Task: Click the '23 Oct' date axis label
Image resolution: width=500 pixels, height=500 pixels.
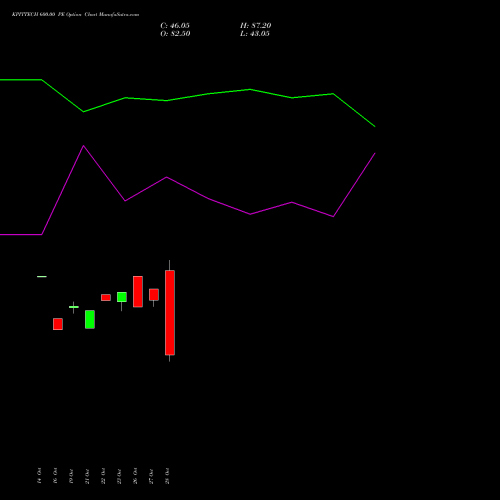Action: (119, 476)
